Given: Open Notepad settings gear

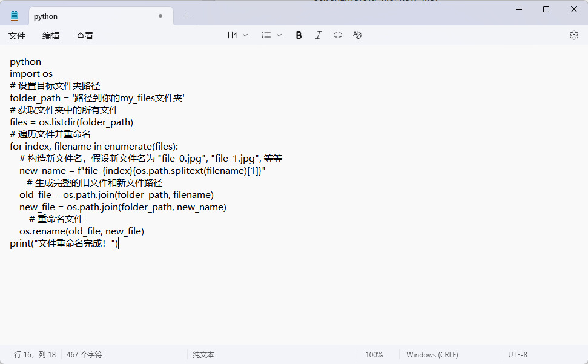Looking at the screenshot, I should pyautogui.click(x=573, y=35).
